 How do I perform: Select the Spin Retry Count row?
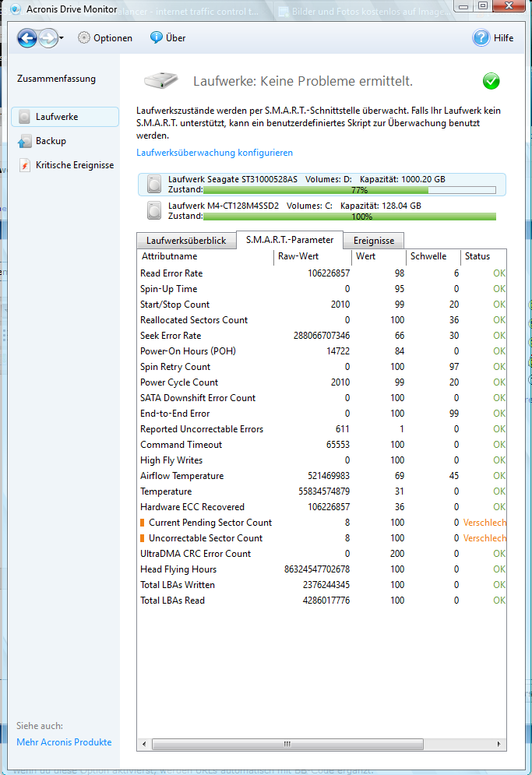(x=322, y=367)
